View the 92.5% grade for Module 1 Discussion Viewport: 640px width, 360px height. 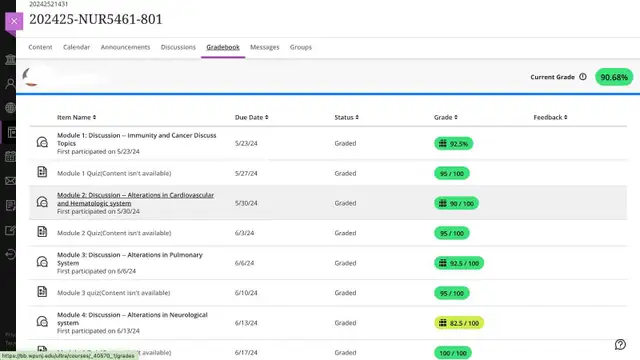(x=453, y=144)
